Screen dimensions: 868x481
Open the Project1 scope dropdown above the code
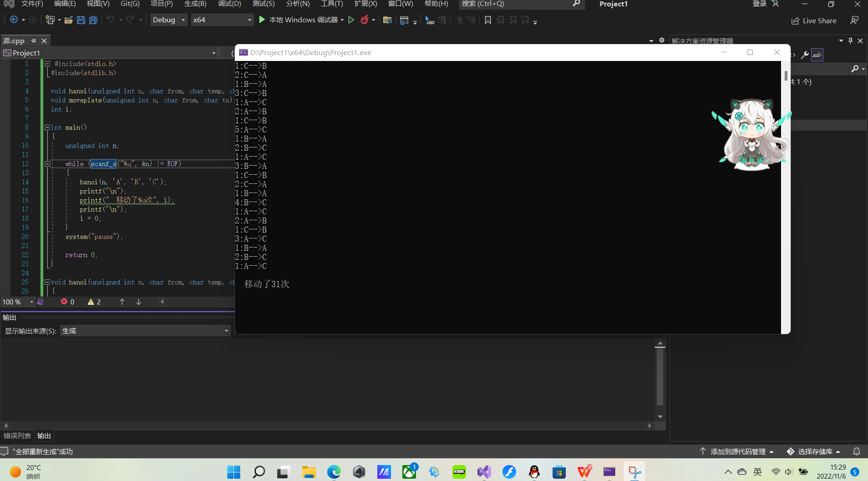pyautogui.click(x=110, y=53)
